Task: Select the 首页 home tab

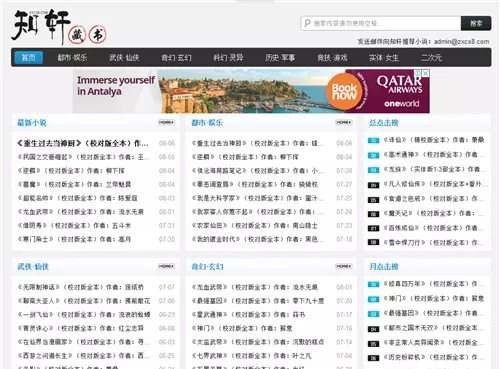Action: click(29, 57)
